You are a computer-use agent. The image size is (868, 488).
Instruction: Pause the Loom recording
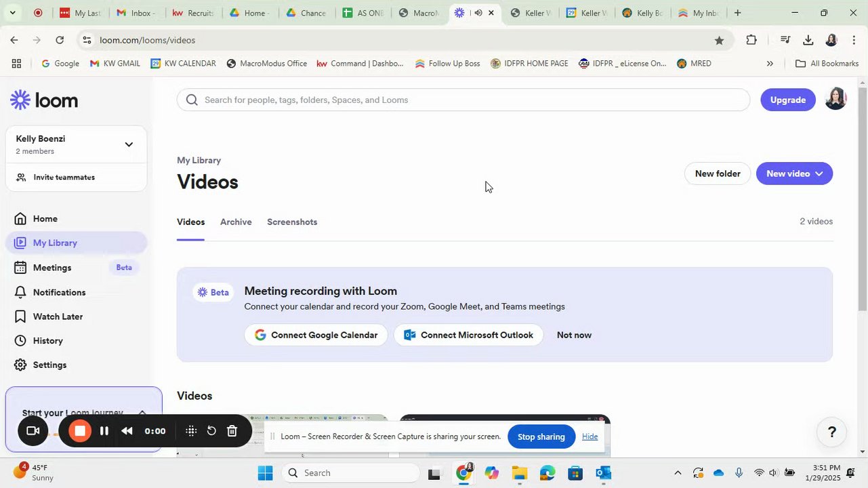point(104,431)
